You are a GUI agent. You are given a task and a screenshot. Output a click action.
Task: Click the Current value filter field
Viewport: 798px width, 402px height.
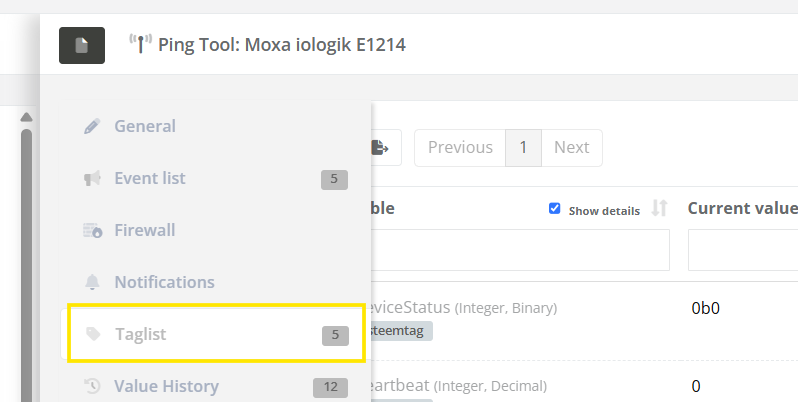point(743,250)
